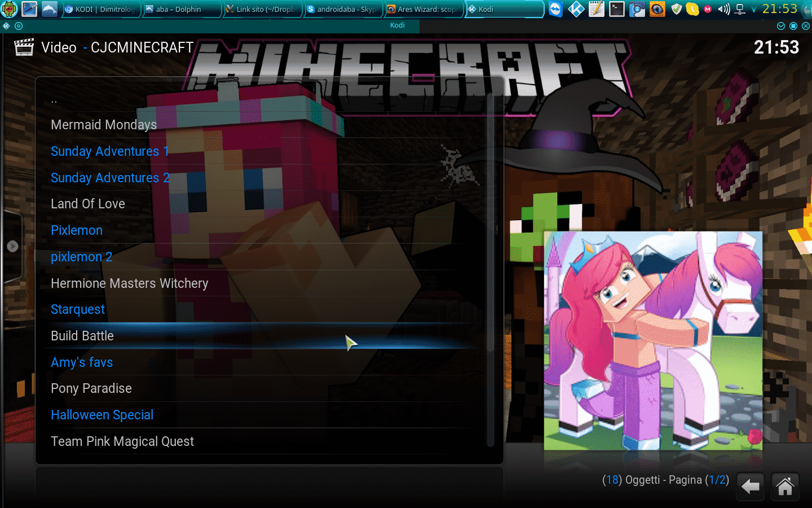Screen dimensions: 812x508
Task: Open the notepad text editor launcher
Action: click(597, 9)
